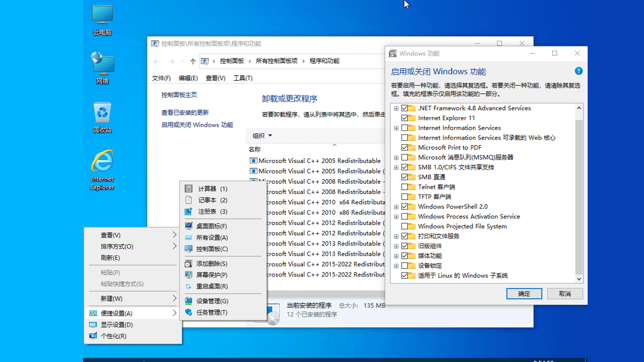Enable the Telnet 客户端 feature

pos(405,187)
